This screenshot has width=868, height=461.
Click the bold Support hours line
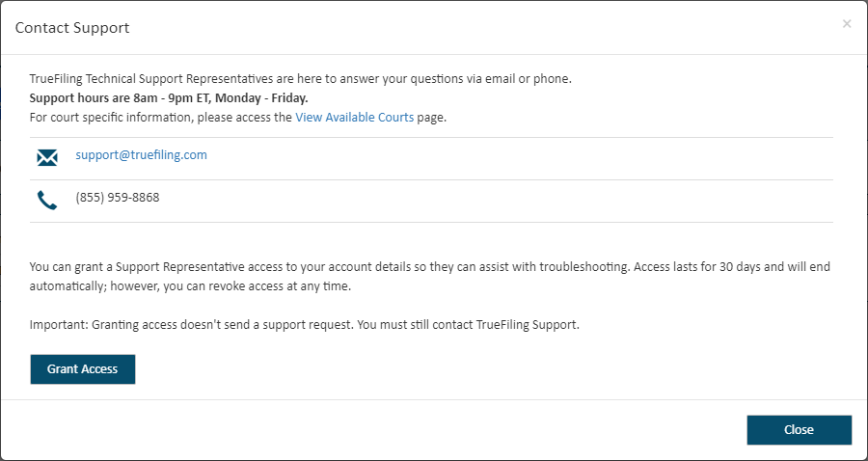(x=169, y=98)
